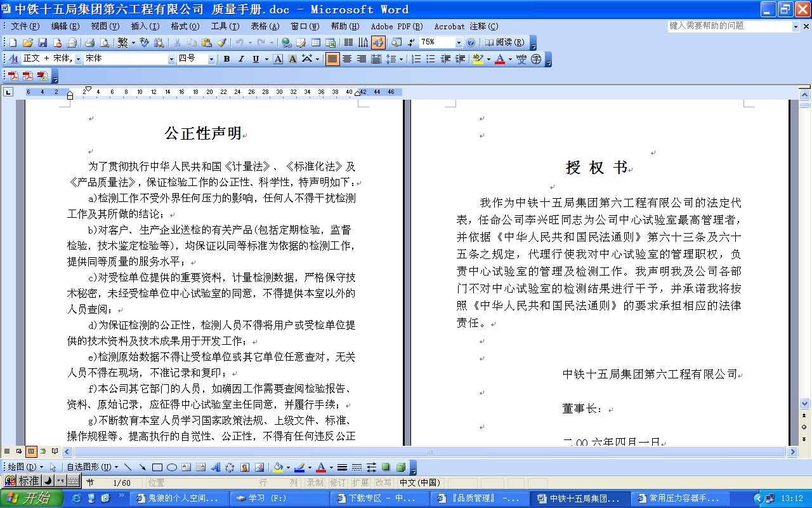Insert WordArt from drawing toolbar
The image size is (812, 508).
(215, 467)
